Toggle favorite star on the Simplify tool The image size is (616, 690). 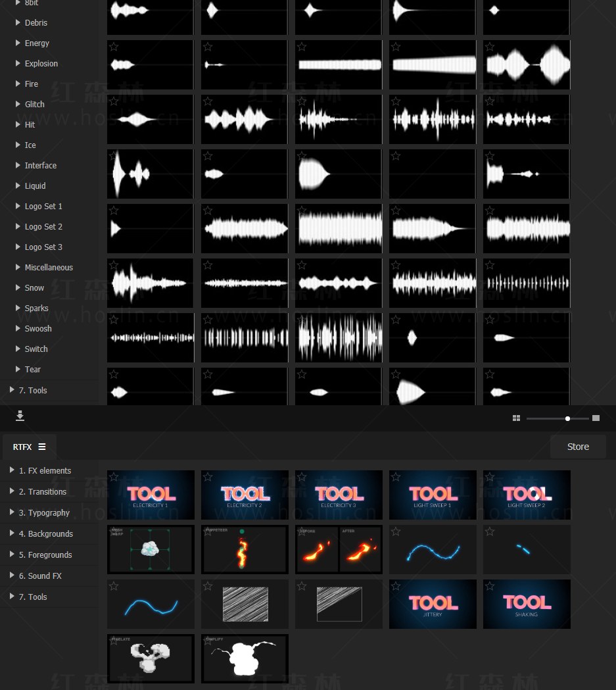(208, 640)
